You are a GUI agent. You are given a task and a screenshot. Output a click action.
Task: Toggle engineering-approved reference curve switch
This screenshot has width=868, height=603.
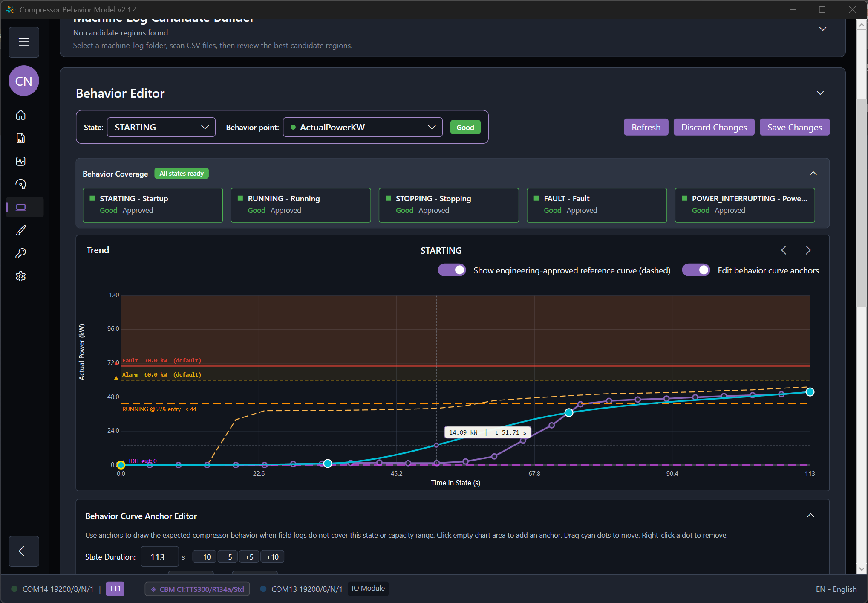coord(452,270)
